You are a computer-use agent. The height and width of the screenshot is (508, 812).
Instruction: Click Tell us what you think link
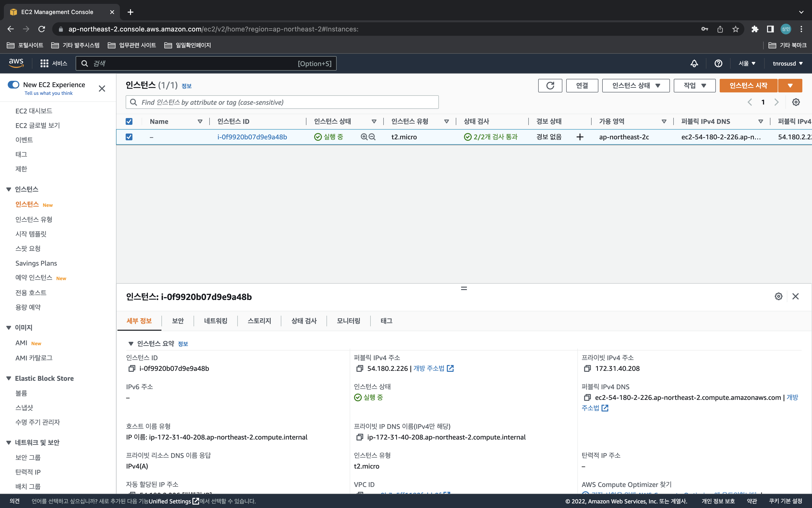coord(49,93)
